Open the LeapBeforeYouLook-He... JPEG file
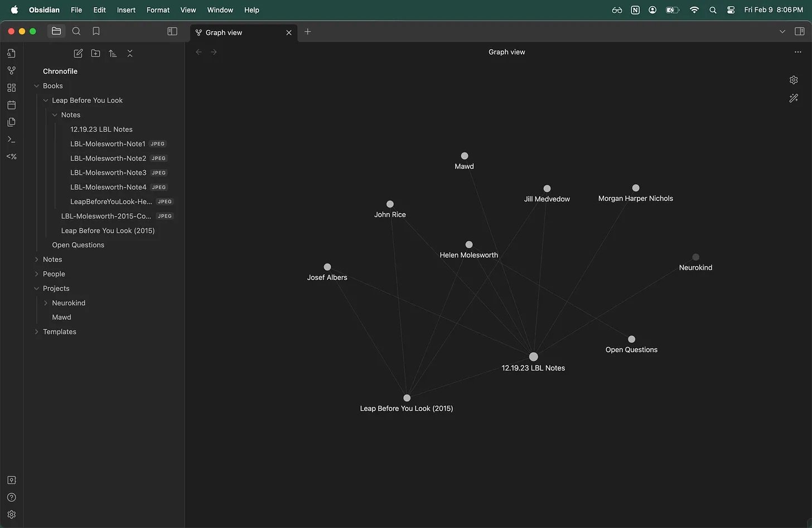 [x=111, y=201]
